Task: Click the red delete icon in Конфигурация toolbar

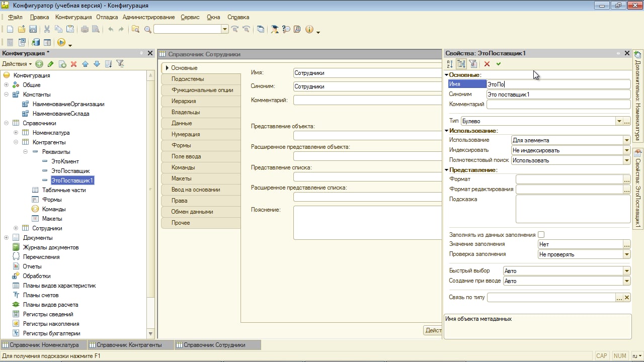Action: (x=73, y=64)
